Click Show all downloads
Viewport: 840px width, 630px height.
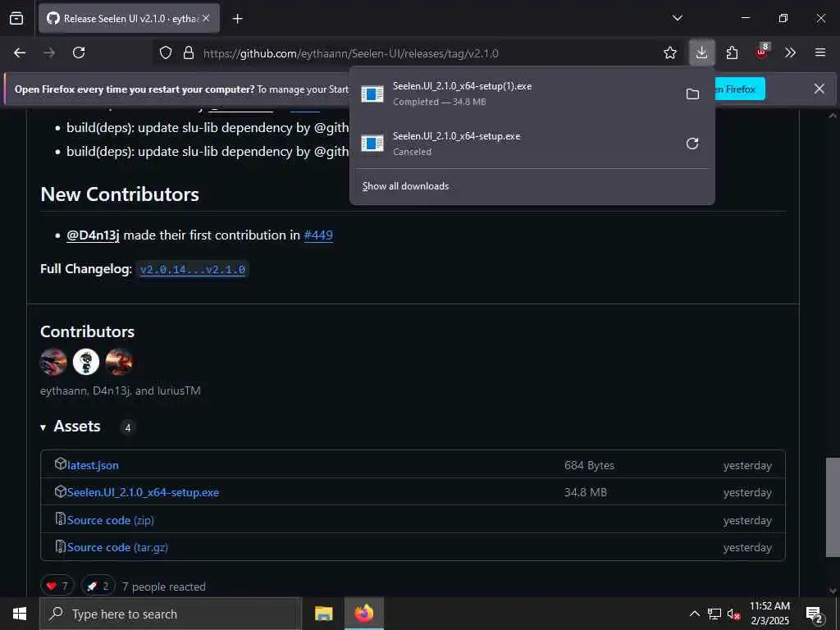(405, 186)
